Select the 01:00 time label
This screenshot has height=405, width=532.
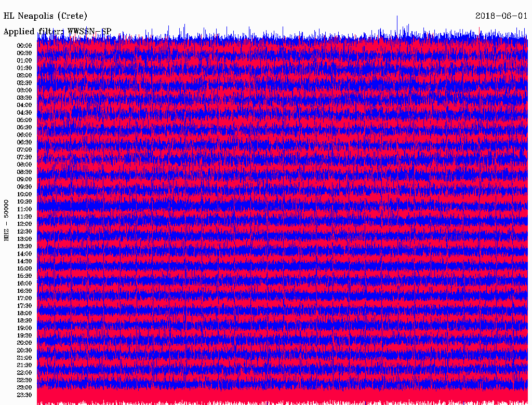tap(24, 60)
